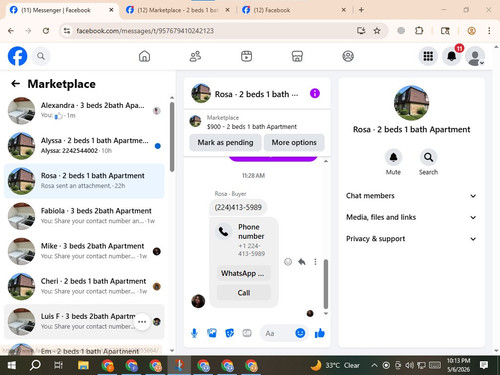Search in conversation using magnifier icon

[428, 157]
